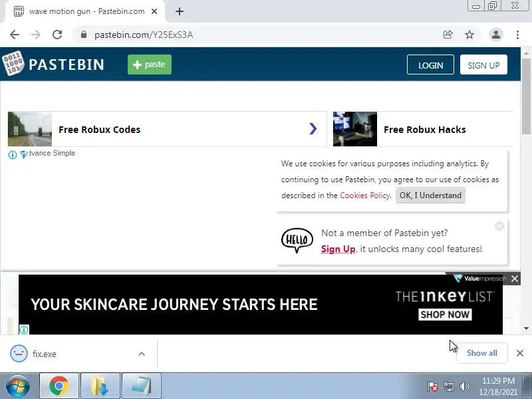Click the HELLO speech bubble icon
This screenshot has width=532, height=399.
(x=297, y=240)
